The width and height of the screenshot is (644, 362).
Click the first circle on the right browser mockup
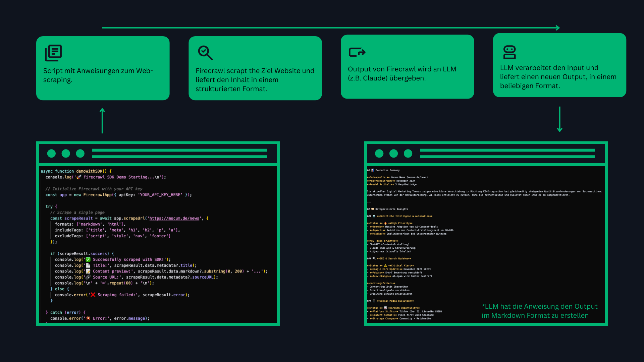point(379,154)
